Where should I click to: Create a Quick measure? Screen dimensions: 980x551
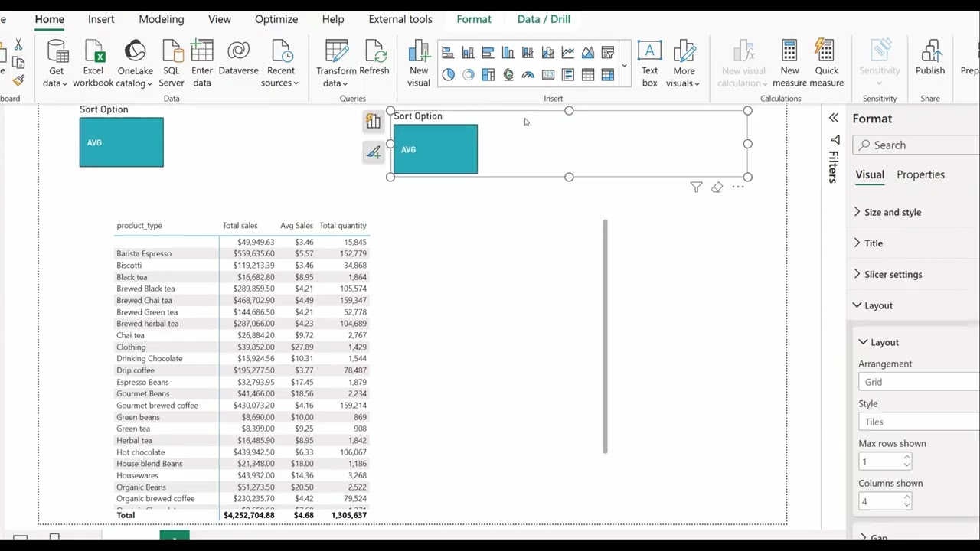click(x=826, y=64)
